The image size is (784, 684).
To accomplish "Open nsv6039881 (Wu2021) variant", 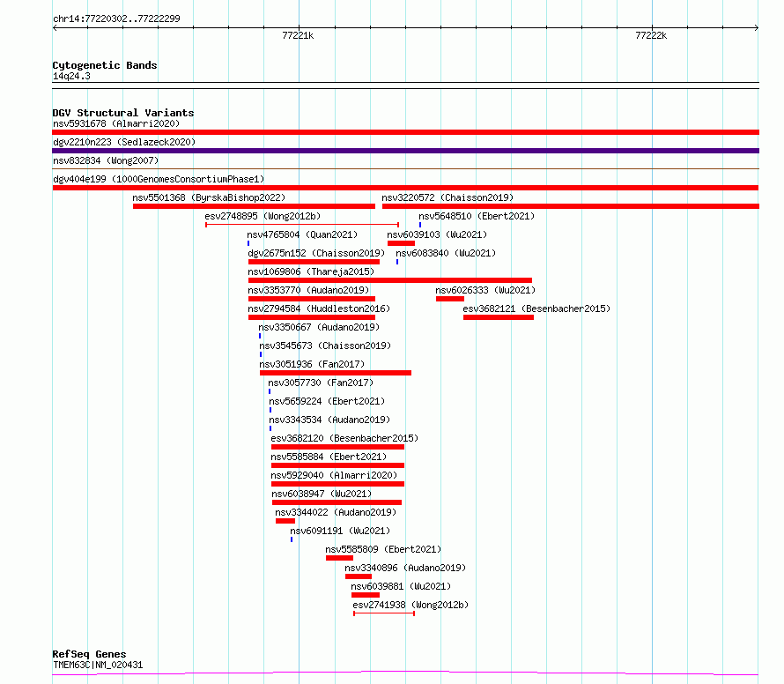I will click(x=401, y=586).
